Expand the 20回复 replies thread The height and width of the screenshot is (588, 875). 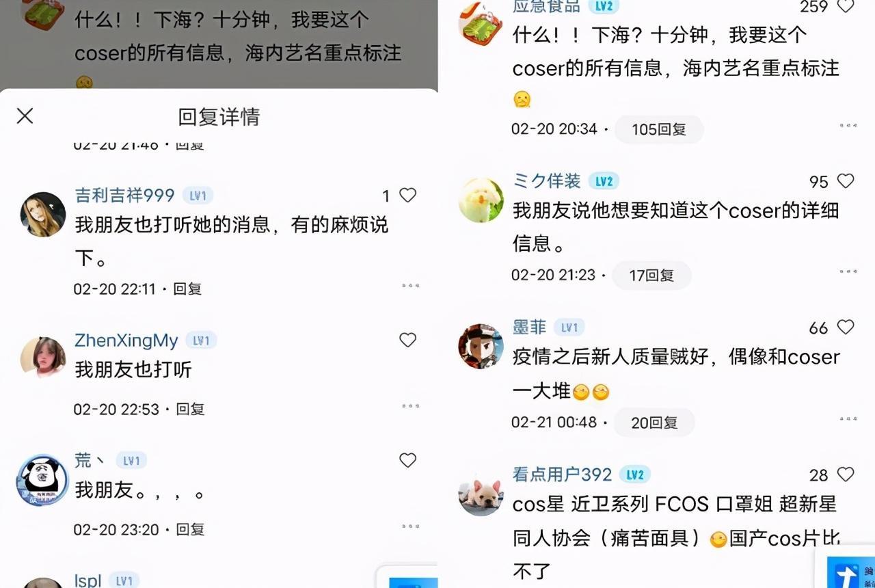coord(654,423)
